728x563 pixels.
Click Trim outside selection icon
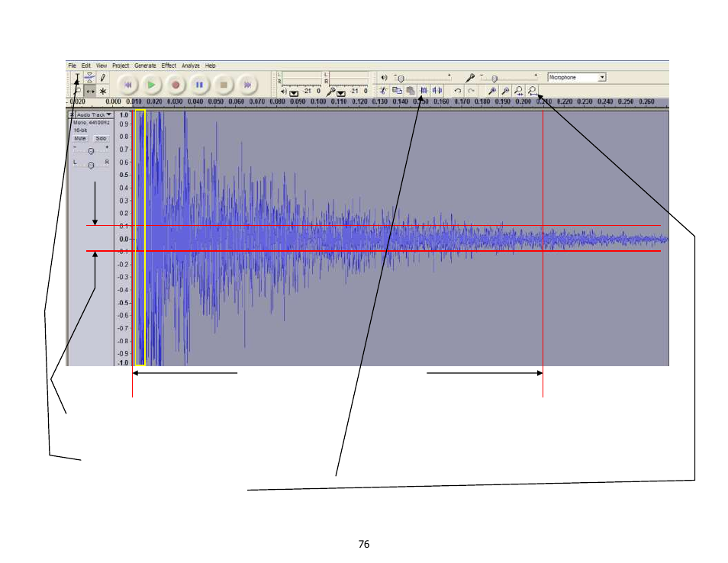pos(424,91)
